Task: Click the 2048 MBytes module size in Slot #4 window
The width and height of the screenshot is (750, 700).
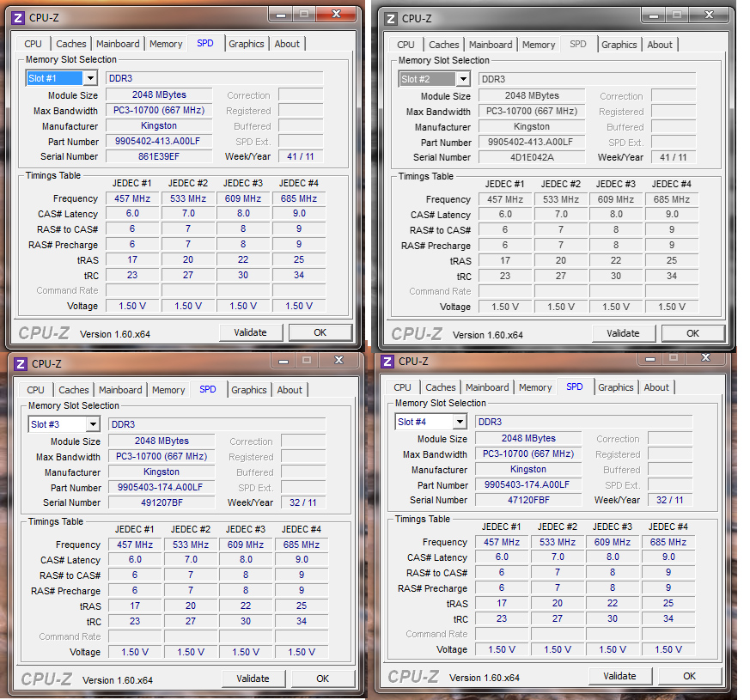Action: 528,438
